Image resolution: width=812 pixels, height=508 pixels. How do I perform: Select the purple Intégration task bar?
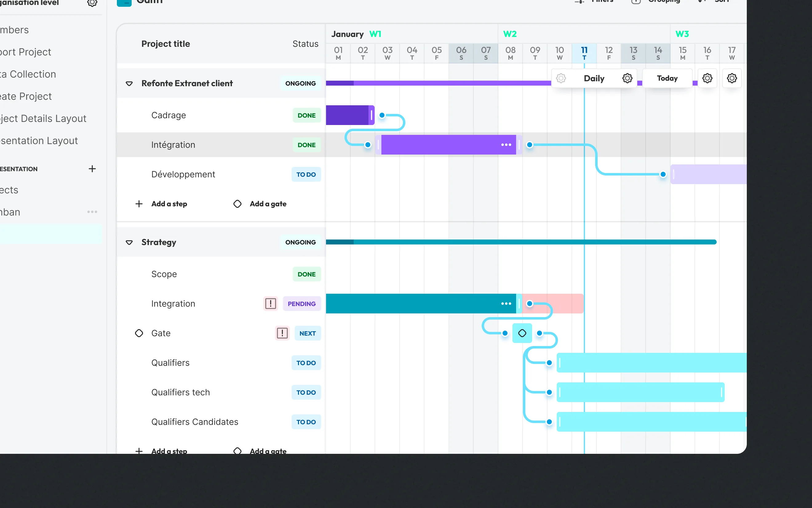(x=448, y=145)
